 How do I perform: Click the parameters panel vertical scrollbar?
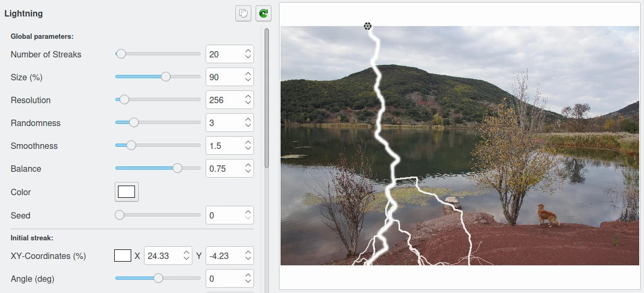click(267, 98)
